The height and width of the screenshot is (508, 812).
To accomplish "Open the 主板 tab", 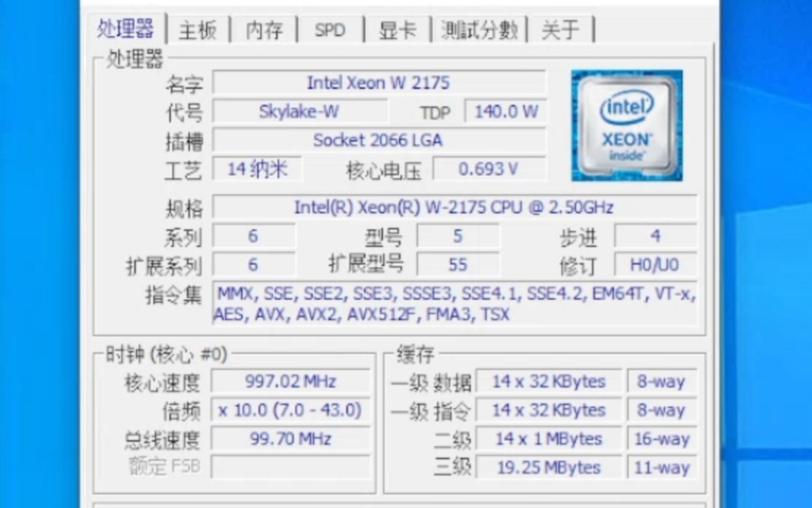I will 198,30.
